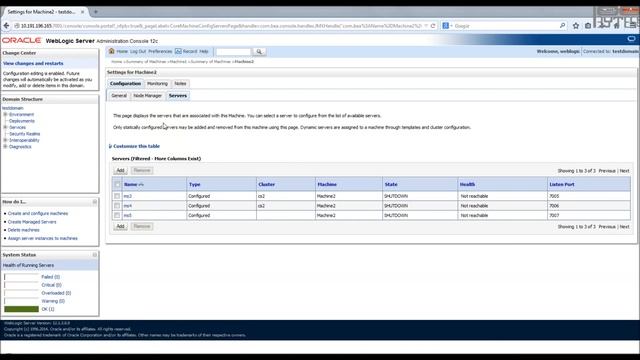This screenshot has width=640, height=360.
Task: Switch to the Monitoring tab
Action: (157, 83)
